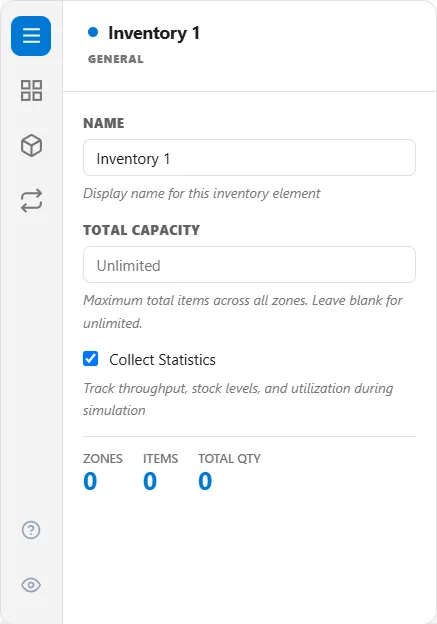
Task: Click the Zones count value
Action: (x=90, y=481)
